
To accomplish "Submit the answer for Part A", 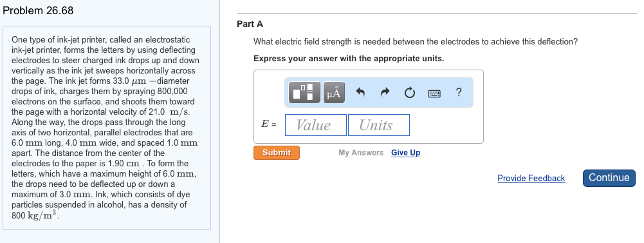I will [277, 153].
